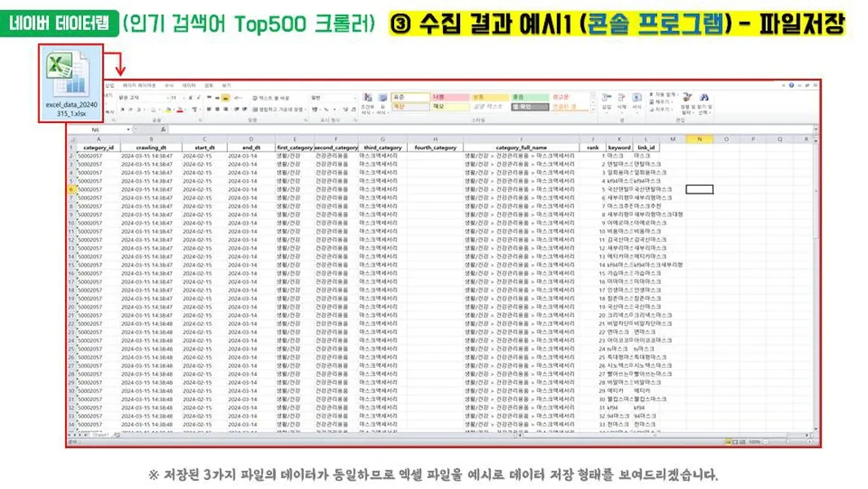Screen dimensions: 868x489
Task: Apply the green 좋음 (Good) cell style
Action: click(530, 98)
